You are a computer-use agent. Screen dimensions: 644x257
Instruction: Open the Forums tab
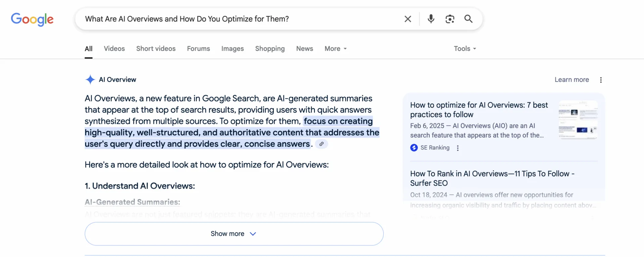click(199, 49)
